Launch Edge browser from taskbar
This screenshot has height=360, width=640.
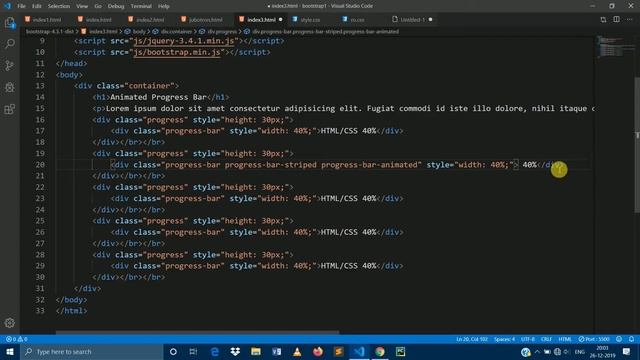coord(214,352)
